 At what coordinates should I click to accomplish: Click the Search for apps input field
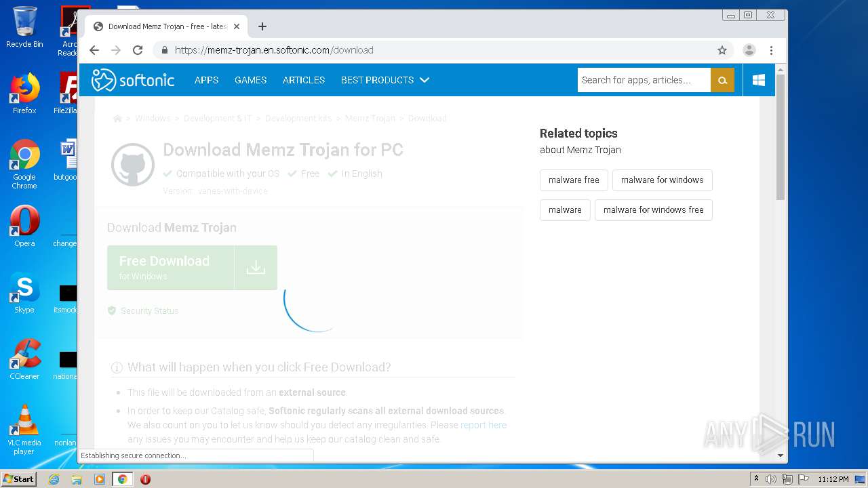point(644,80)
